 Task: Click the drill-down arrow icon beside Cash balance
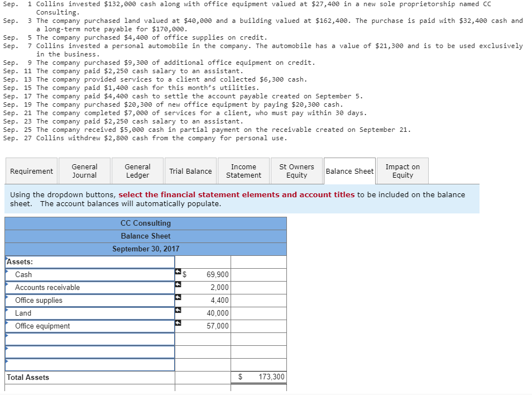coord(178,272)
